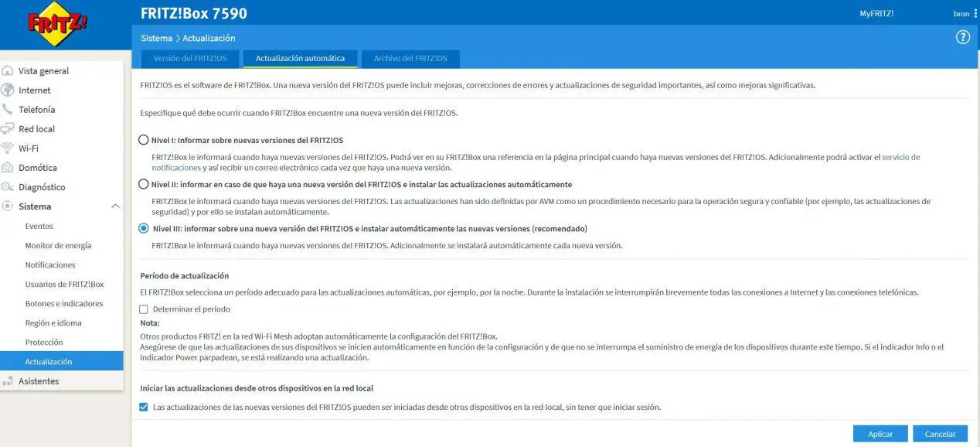Select Nivel III recommended update option
Screen dimensions: 980x447
pos(143,228)
